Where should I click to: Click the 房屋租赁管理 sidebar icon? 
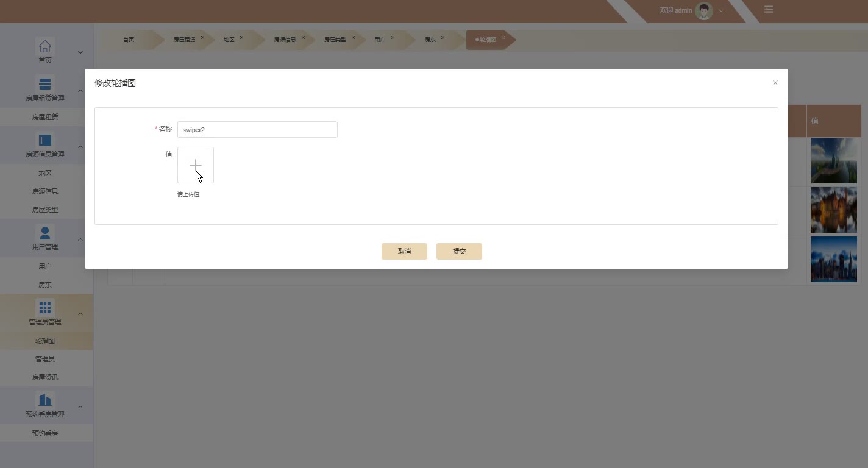45,84
